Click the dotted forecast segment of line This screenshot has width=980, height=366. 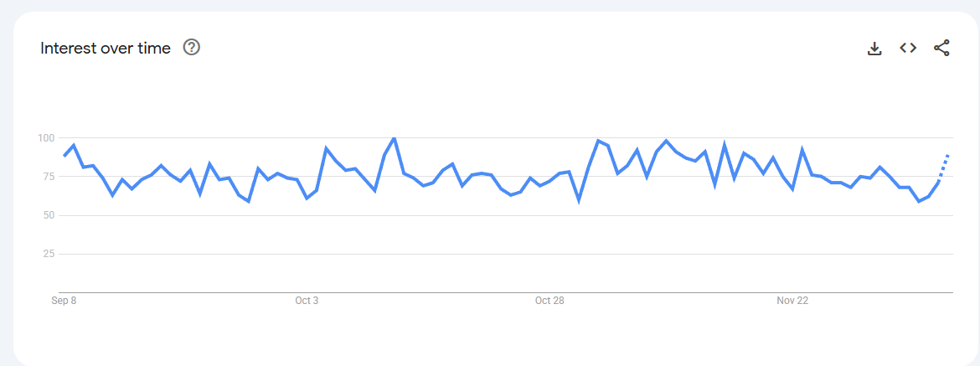click(x=944, y=166)
